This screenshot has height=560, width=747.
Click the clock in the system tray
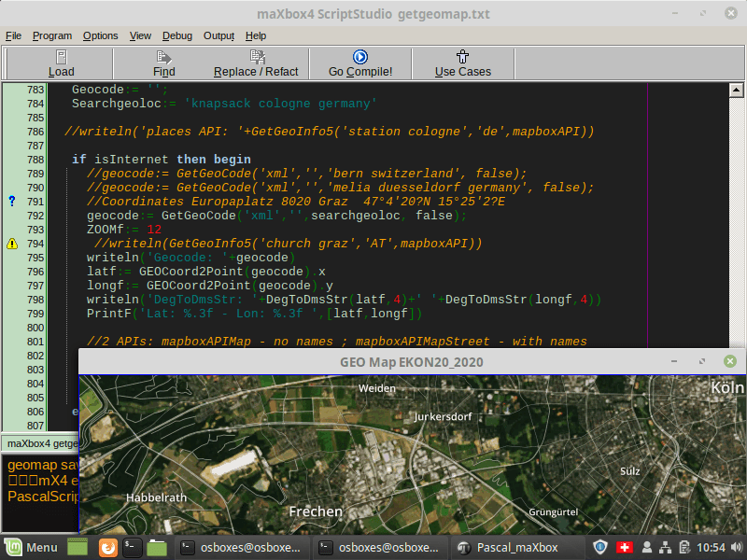coord(711,548)
